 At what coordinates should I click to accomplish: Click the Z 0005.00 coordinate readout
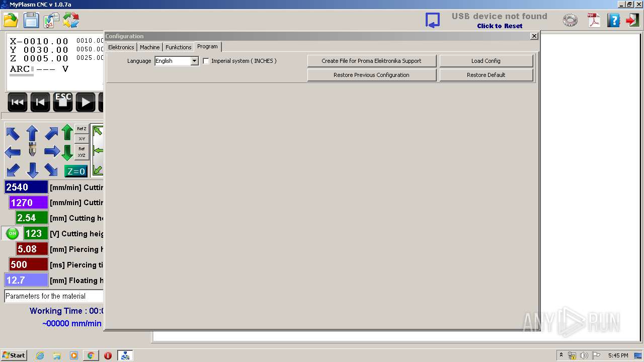[39, 59]
